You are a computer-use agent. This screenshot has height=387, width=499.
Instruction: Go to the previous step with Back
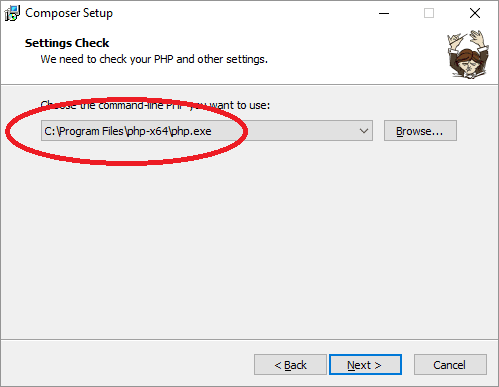[290, 365]
